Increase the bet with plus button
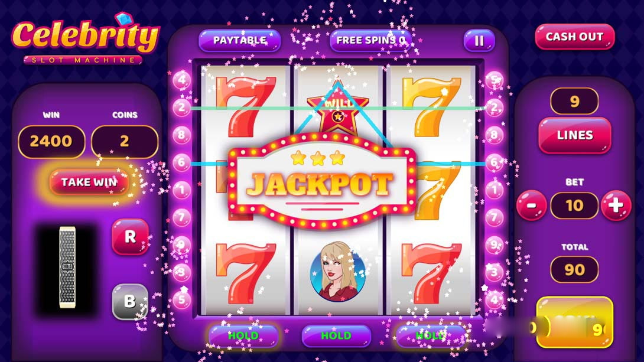The height and width of the screenshot is (362, 644). coord(616,206)
